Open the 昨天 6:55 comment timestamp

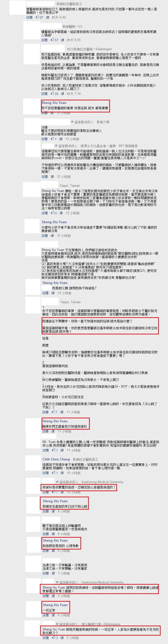pyautogui.click(x=74, y=40)
